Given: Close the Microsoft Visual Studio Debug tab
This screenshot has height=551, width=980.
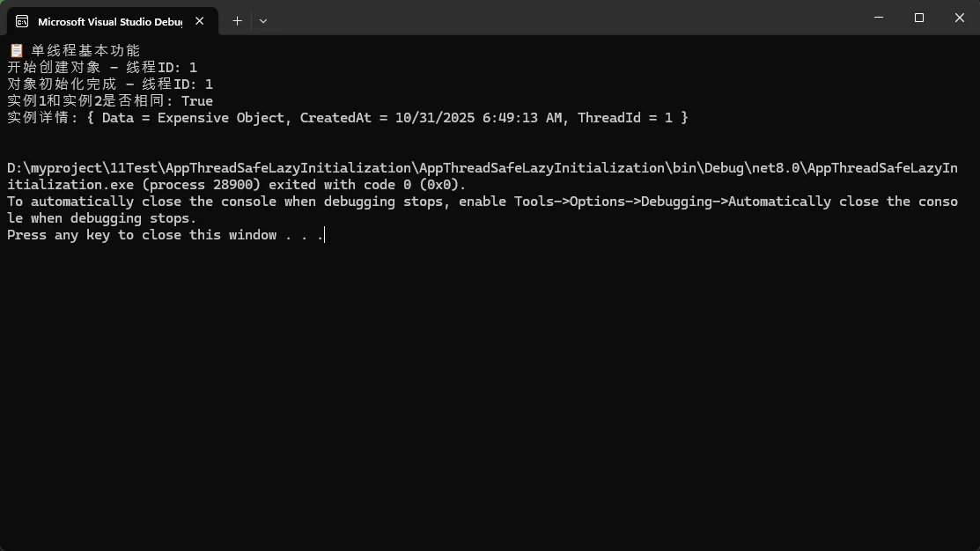Looking at the screenshot, I should click(202, 21).
